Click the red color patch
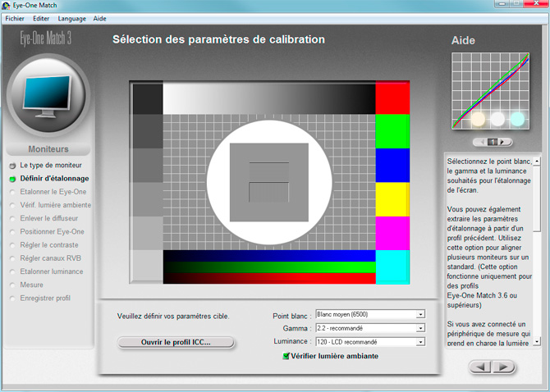The image size is (550, 392). click(392, 98)
